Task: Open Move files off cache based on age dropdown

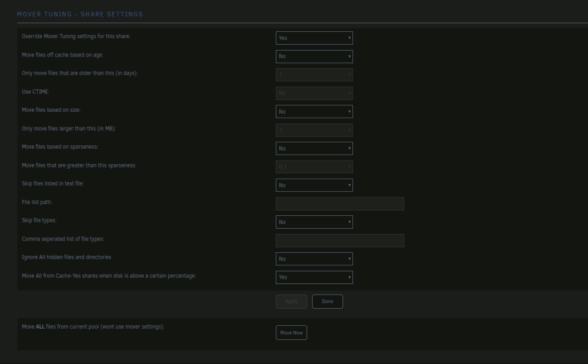Action: 314,56
